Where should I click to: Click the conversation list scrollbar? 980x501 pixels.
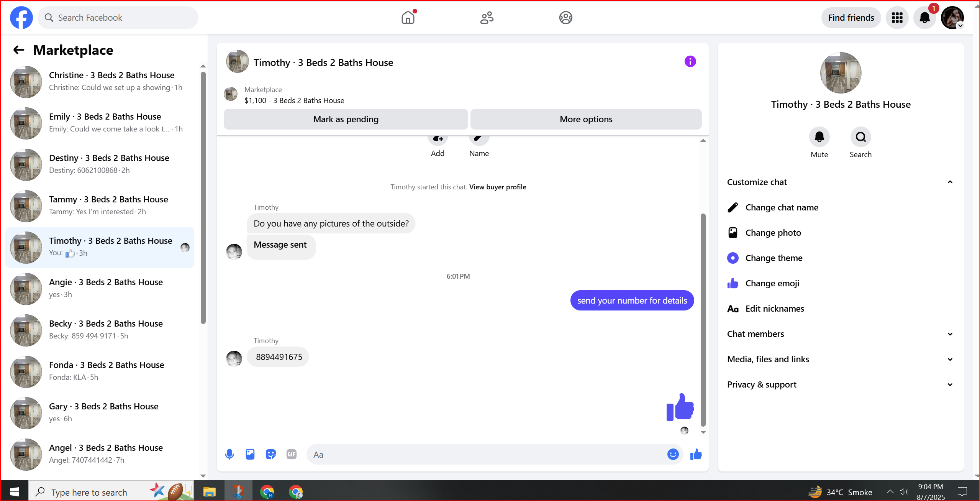(x=203, y=197)
